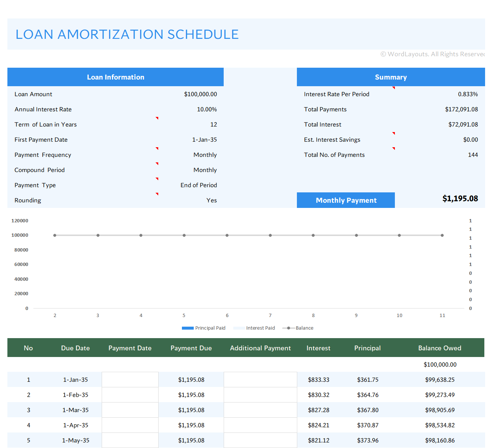Select the Payment Frequency value Monthly
Viewport: 491px width, 448px height.
point(205,155)
